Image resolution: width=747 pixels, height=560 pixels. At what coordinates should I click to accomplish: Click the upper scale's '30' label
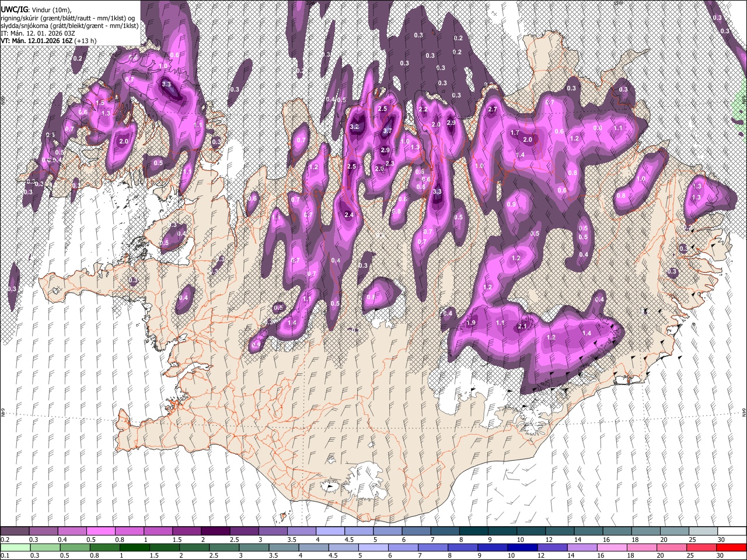(x=721, y=540)
